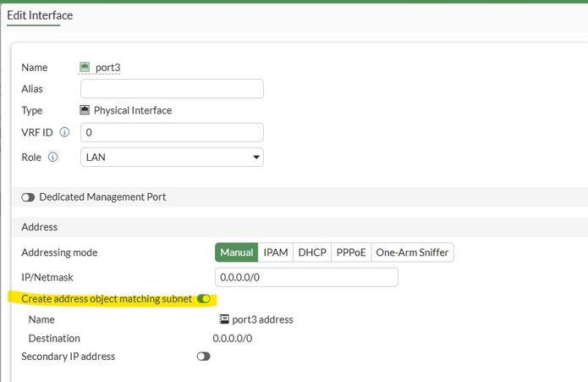Open the Role dropdown showing LAN
Viewport: 588px width, 382px height.
[172, 158]
